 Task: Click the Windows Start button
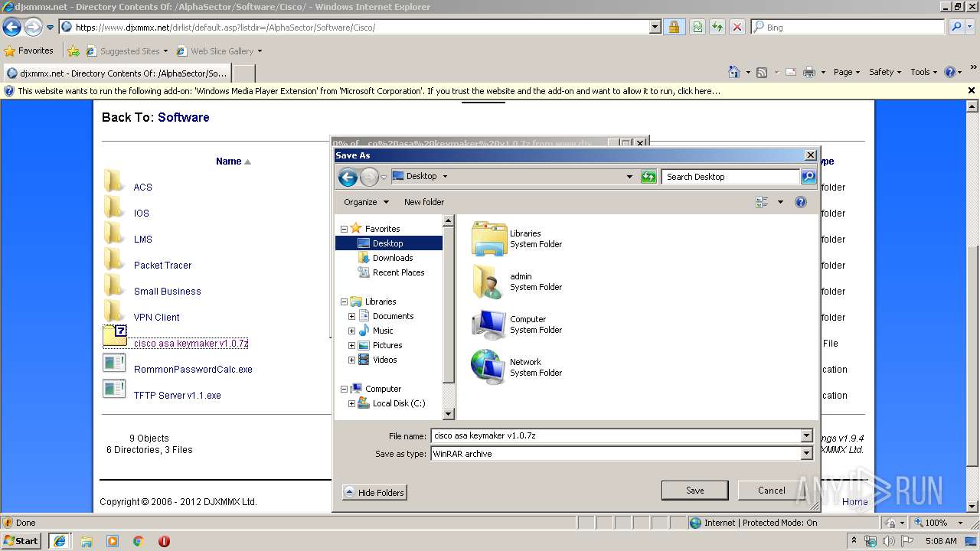coord(21,541)
